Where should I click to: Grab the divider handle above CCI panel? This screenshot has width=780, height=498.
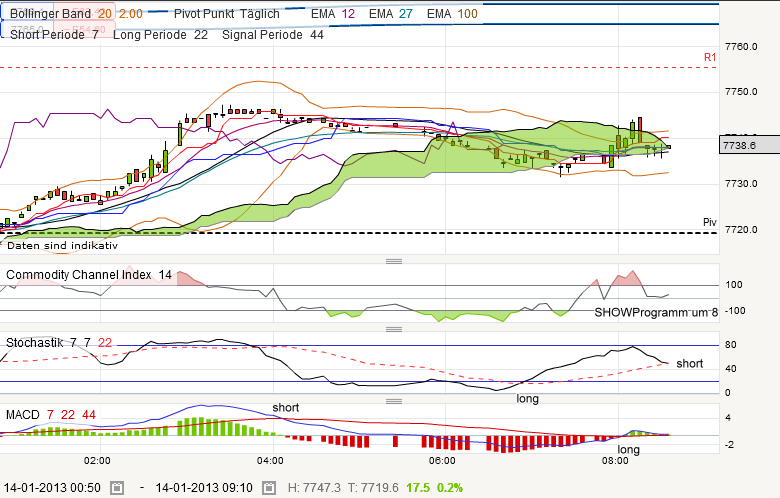394,261
